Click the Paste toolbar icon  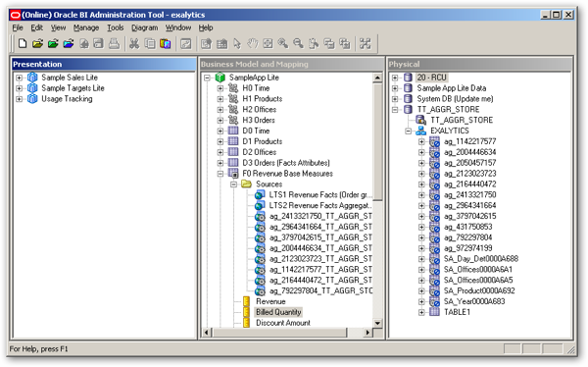(x=165, y=43)
